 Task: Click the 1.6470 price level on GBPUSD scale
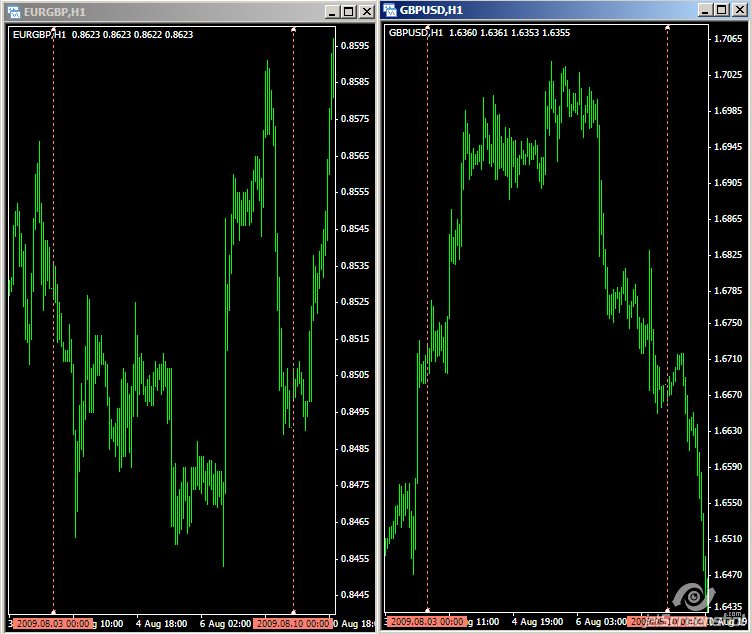click(728, 575)
